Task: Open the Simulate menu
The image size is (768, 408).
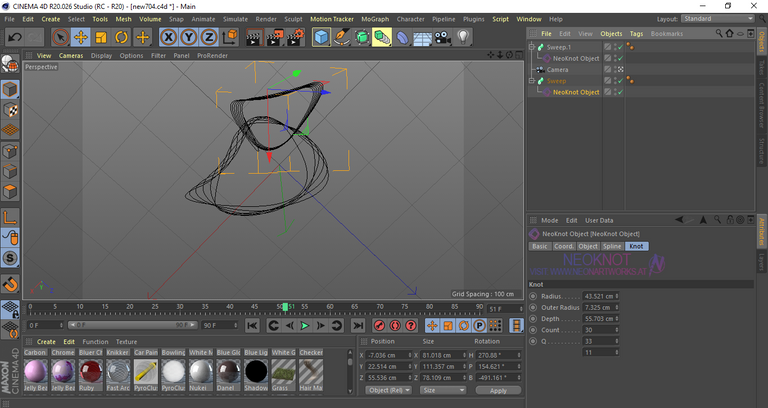Action: click(x=235, y=19)
